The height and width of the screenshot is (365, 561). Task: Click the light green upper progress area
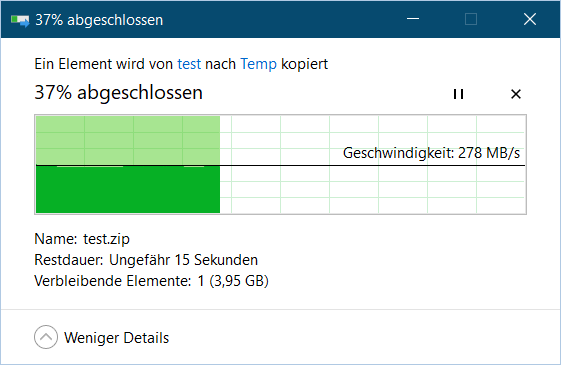point(128,140)
